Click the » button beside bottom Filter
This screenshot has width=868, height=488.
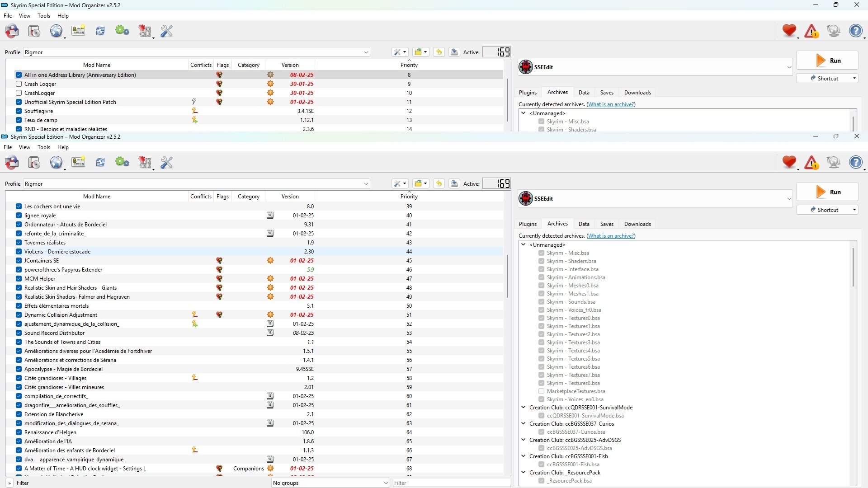pyautogui.click(x=9, y=483)
